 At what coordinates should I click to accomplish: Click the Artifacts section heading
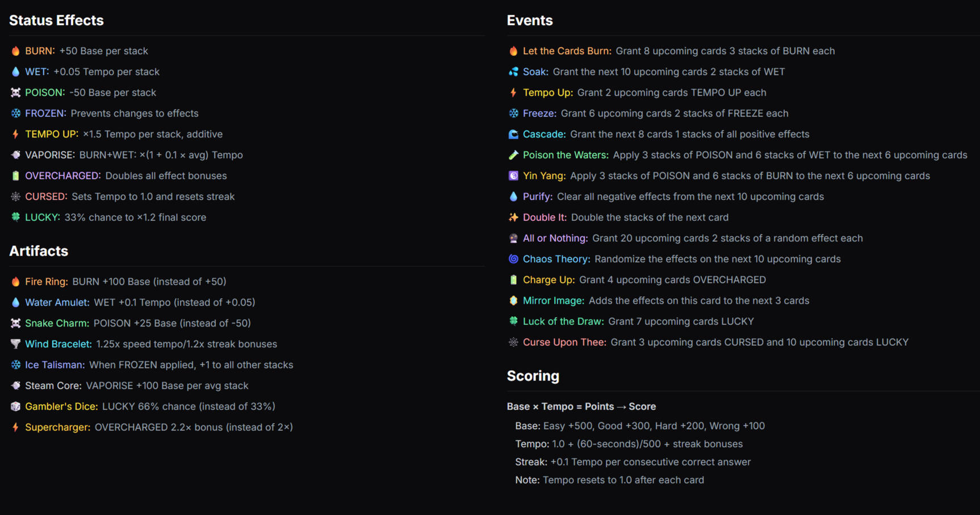tap(39, 251)
